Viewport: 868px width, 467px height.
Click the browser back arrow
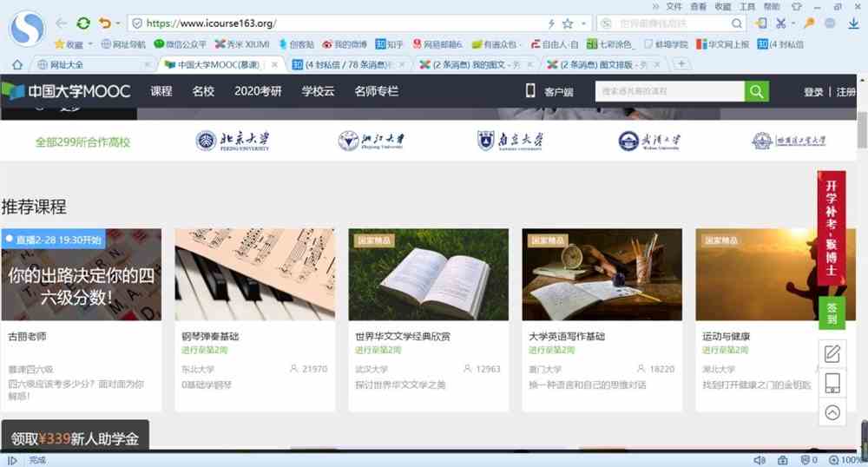[x=62, y=23]
